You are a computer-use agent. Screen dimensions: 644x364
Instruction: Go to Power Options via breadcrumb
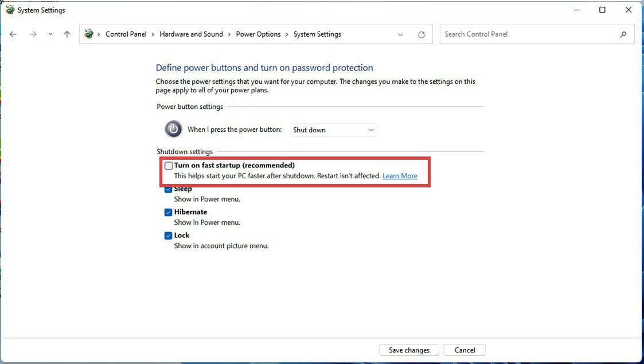pyautogui.click(x=258, y=34)
